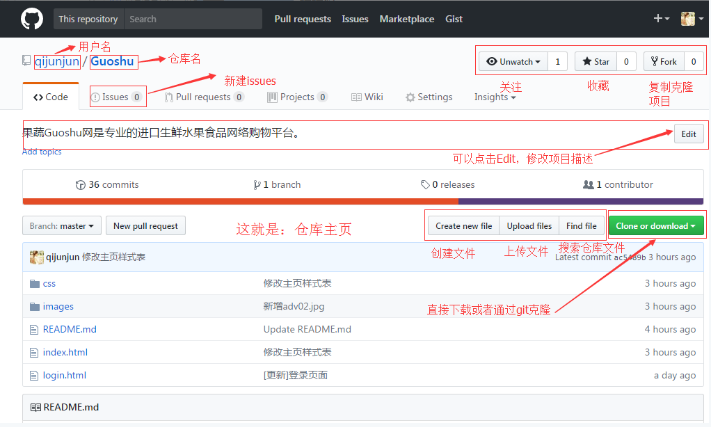The image size is (711, 427).
Task: Click the branch fork icon
Action: pyautogui.click(x=257, y=184)
